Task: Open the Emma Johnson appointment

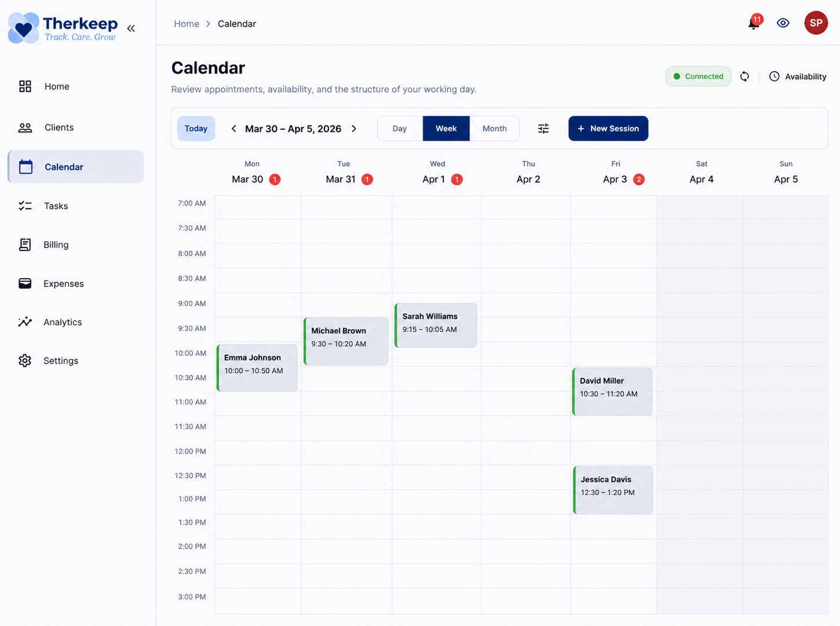Action: click(x=257, y=367)
